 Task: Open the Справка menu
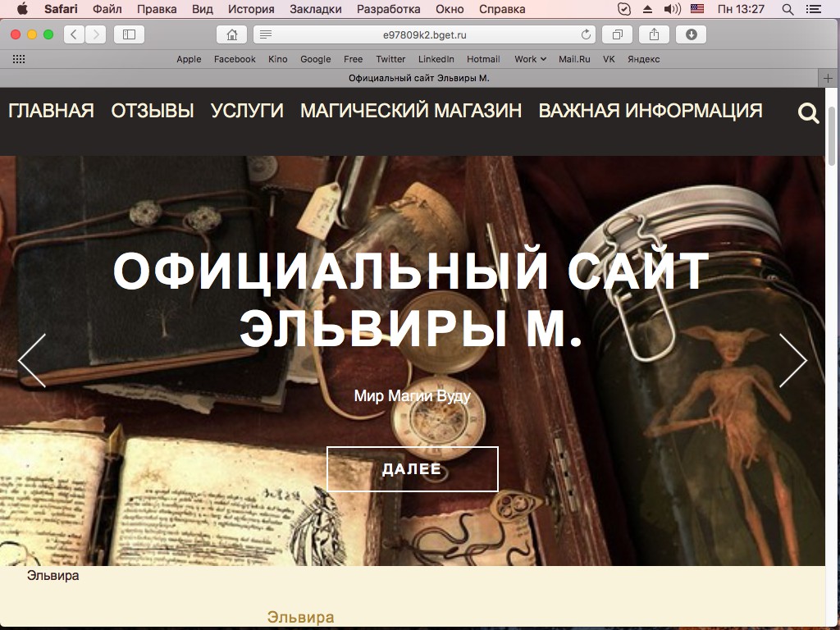click(502, 9)
